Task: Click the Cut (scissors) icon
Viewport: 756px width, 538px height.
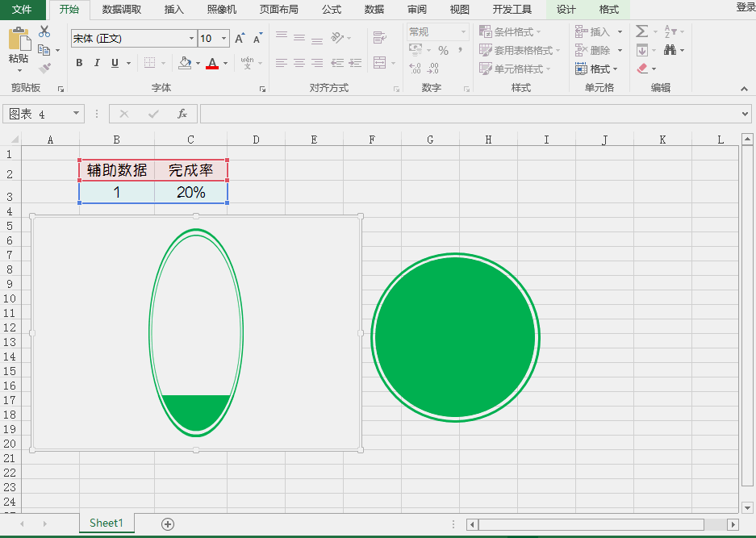Action: [x=44, y=31]
